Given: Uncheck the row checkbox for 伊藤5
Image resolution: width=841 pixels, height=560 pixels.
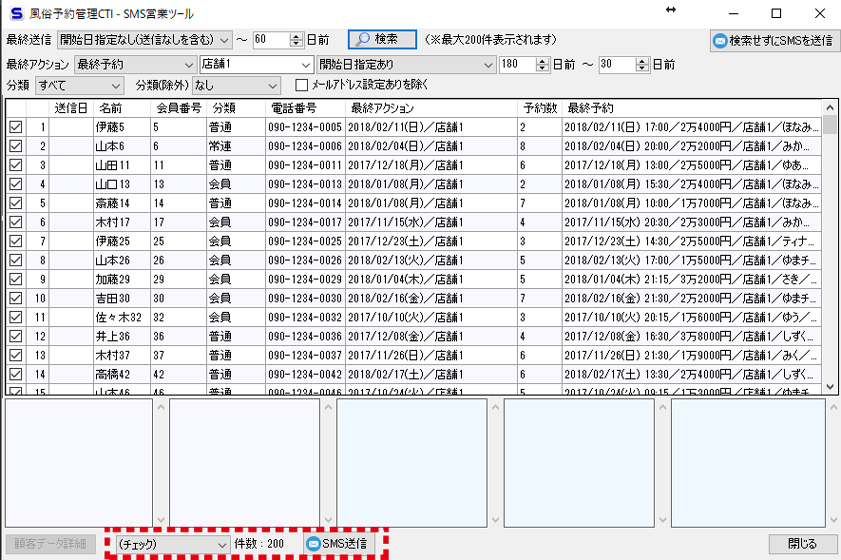Looking at the screenshot, I should tap(15, 128).
